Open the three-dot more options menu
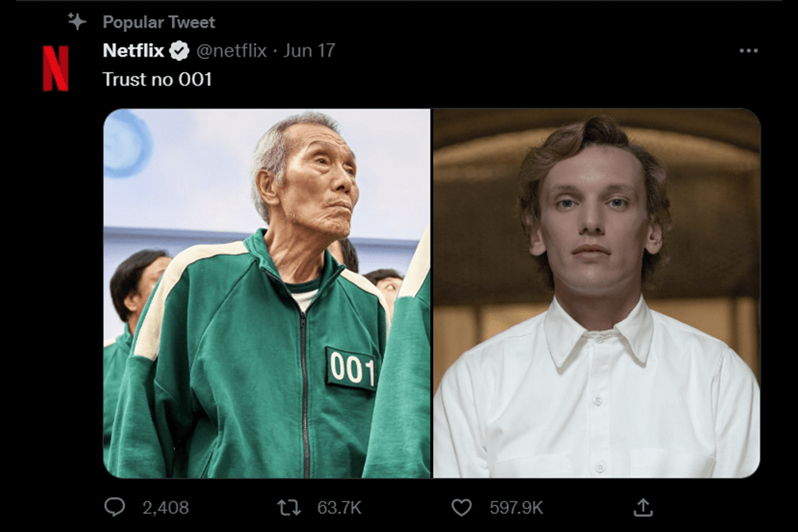 [x=748, y=51]
